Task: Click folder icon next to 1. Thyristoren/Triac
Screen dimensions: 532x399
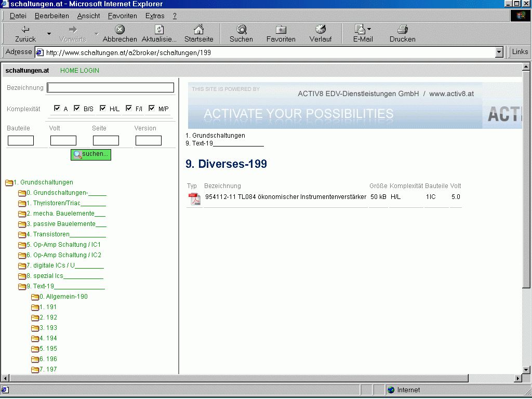Action: pos(22,204)
